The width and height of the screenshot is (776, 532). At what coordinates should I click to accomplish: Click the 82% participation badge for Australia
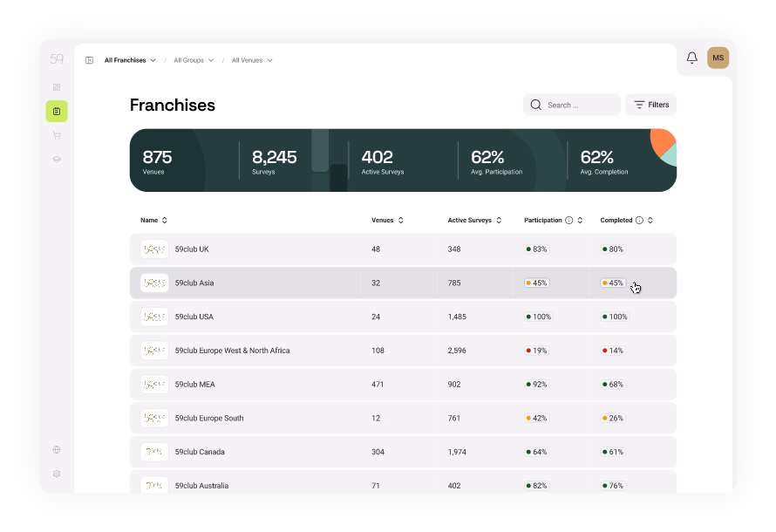pyautogui.click(x=536, y=486)
